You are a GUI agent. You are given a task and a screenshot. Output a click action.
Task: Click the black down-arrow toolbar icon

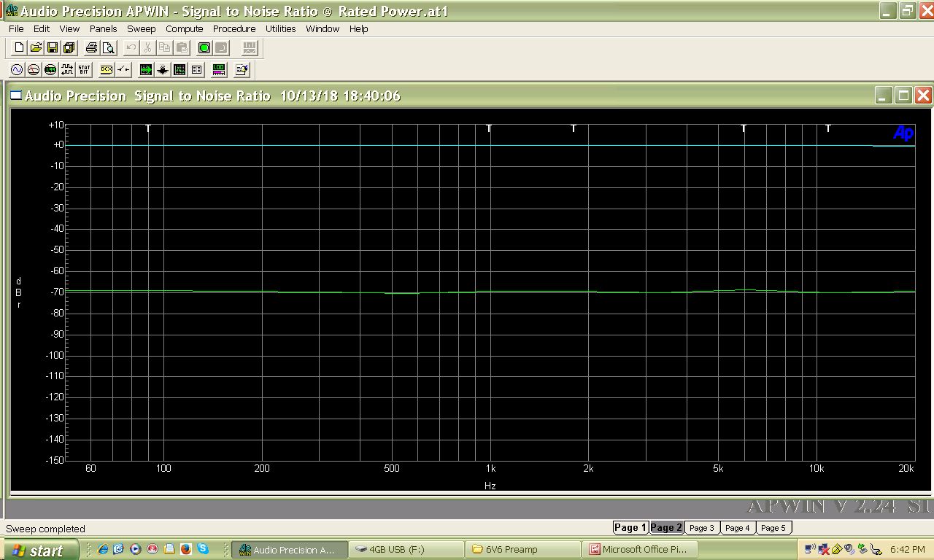pos(163,69)
